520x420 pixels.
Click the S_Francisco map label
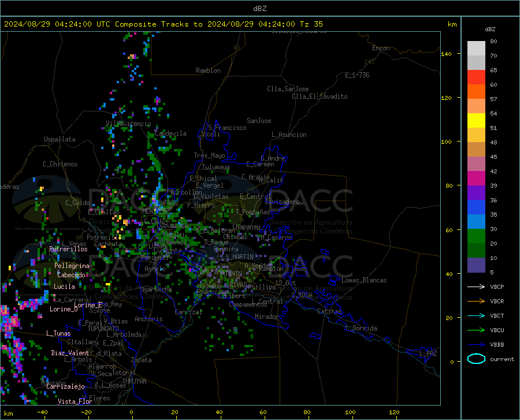(227, 128)
